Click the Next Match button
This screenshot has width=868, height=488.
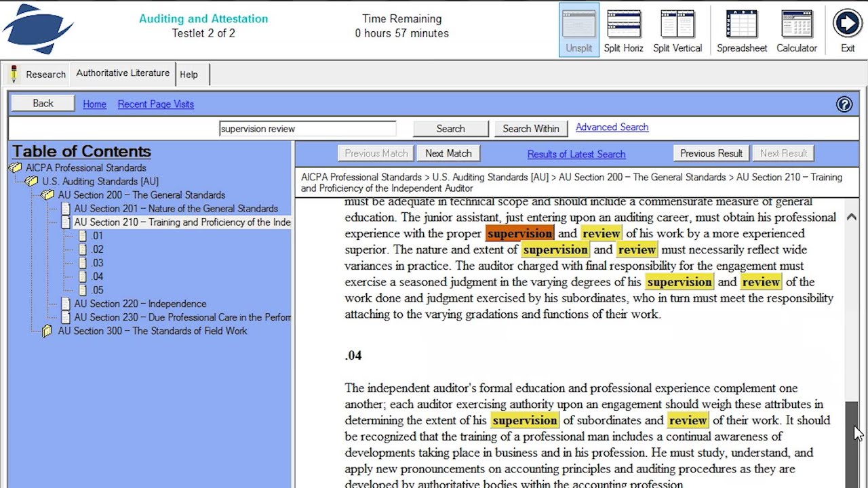448,153
